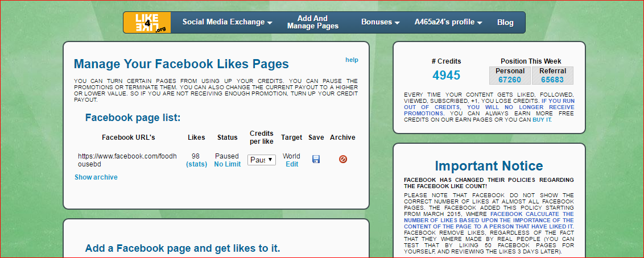Click the Like4Like.org logo
The height and width of the screenshot is (258, 644).
(147, 23)
